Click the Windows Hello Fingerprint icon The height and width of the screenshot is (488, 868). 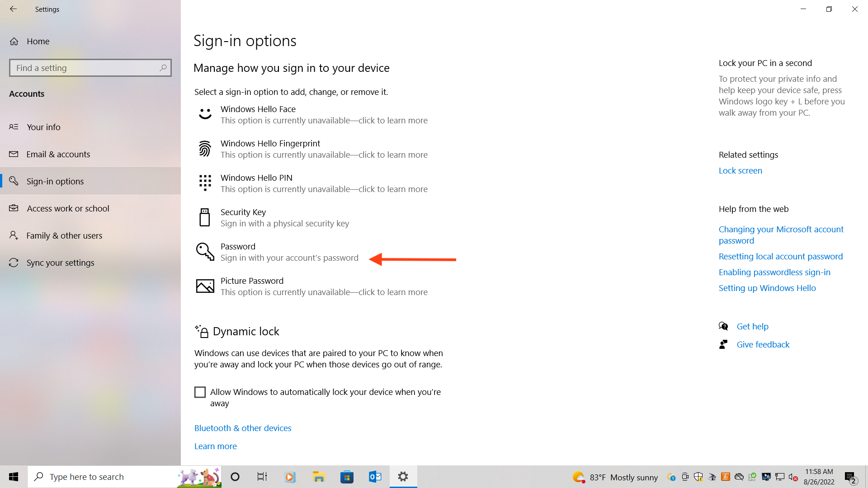(205, 149)
